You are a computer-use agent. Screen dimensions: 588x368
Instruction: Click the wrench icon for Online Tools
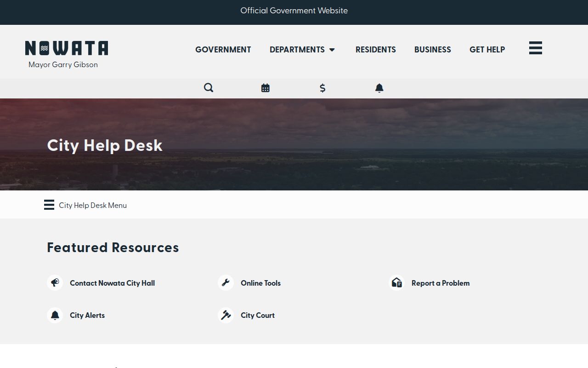(226, 282)
